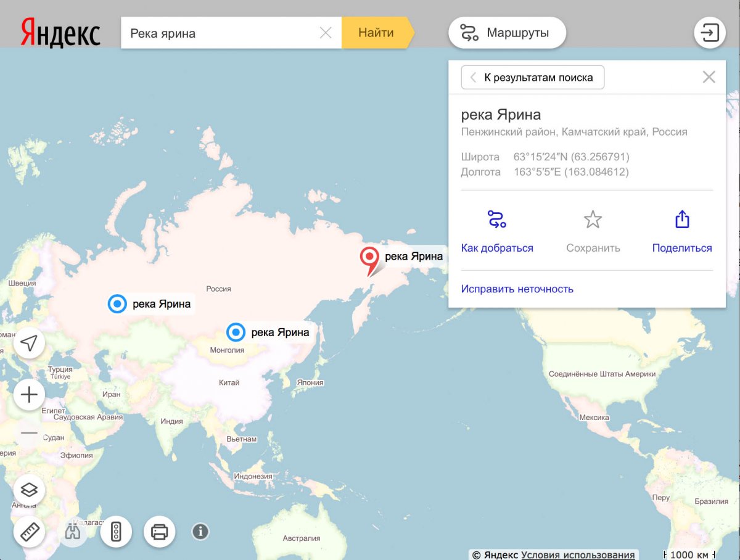
Task: Click longitude value 163°5′5″E (163.084612)
Action: coord(572,172)
